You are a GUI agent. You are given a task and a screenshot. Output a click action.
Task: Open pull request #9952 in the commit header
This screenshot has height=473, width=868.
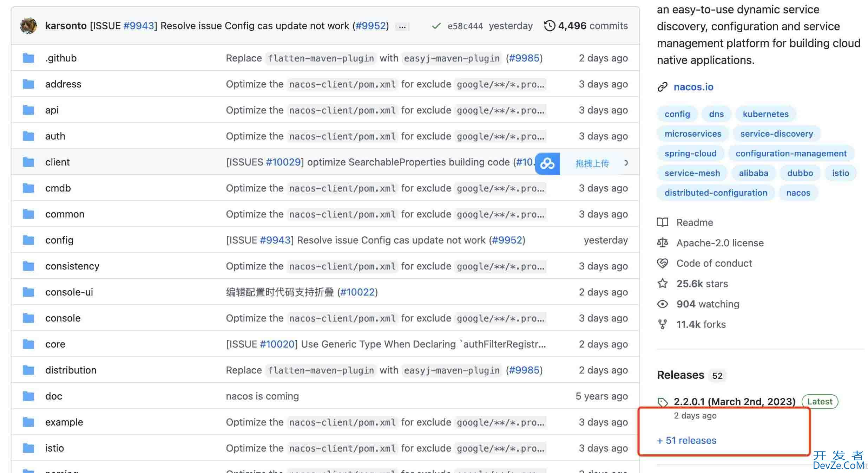click(x=370, y=26)
